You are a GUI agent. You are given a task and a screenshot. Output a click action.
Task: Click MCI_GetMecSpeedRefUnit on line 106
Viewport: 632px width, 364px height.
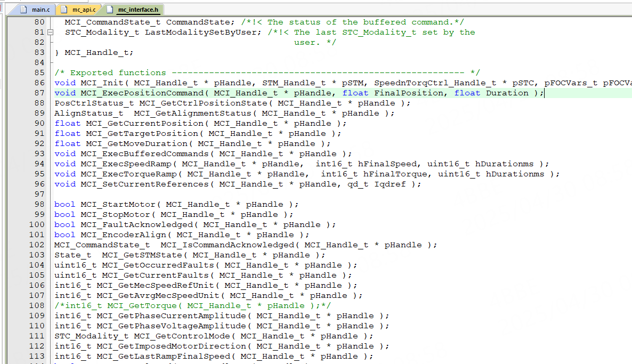tap(155, 286)
